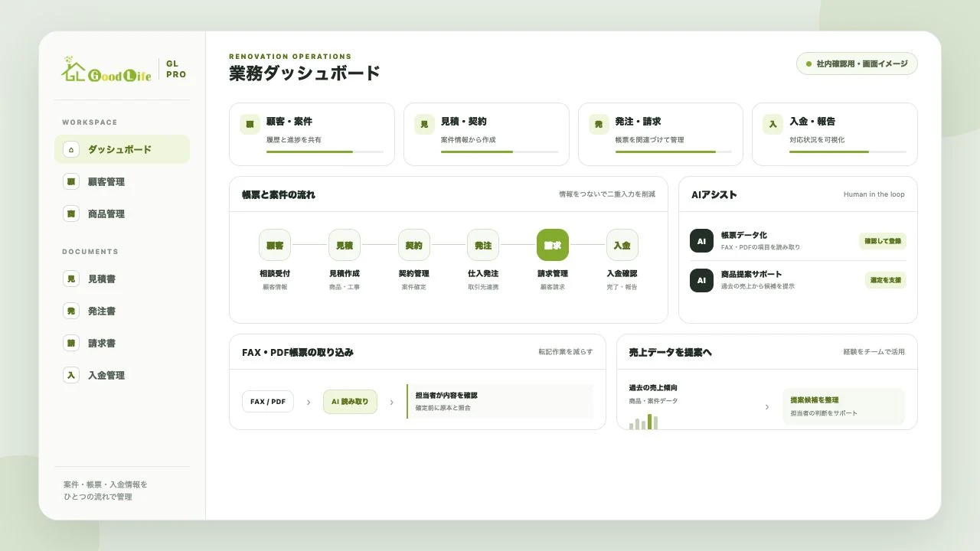This screenshot has height=551, width=980.
Task: Click the chevron after AI 読み取り
Action: click(392, 402)
